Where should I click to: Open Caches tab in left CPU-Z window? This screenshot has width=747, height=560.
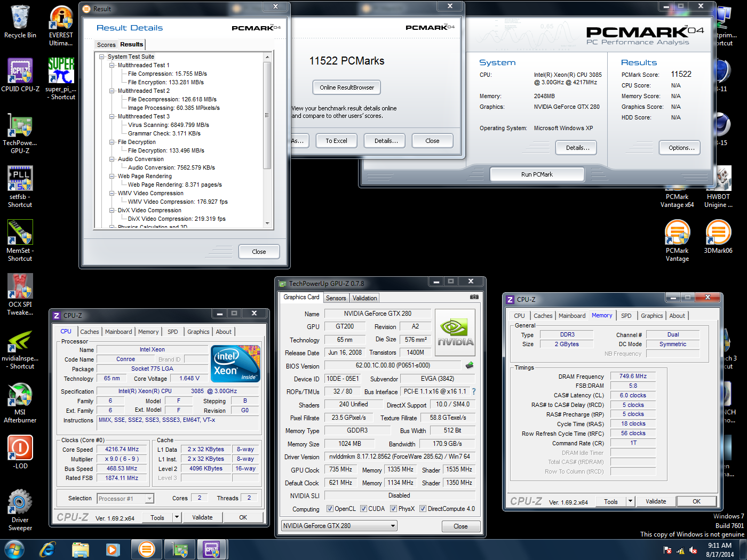pos(90,332)
